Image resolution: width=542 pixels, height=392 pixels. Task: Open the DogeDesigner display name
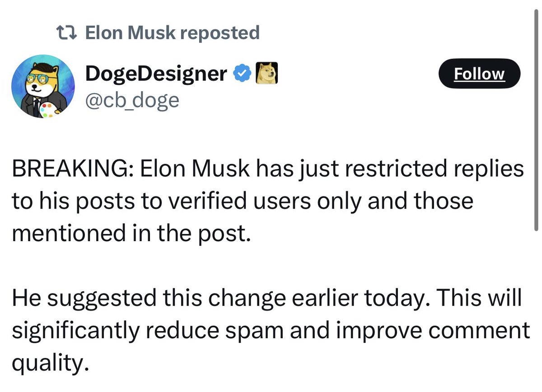(156, 74)
